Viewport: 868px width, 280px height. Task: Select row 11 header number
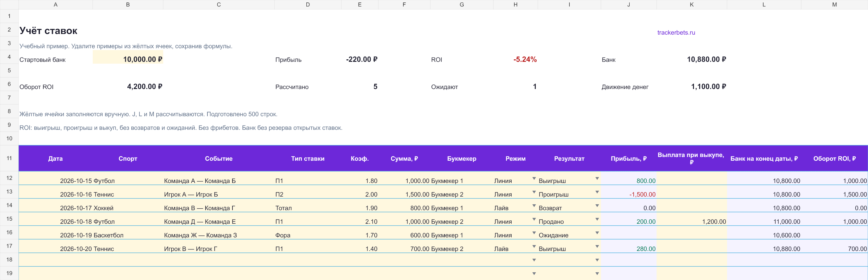(x=9, y=158)
